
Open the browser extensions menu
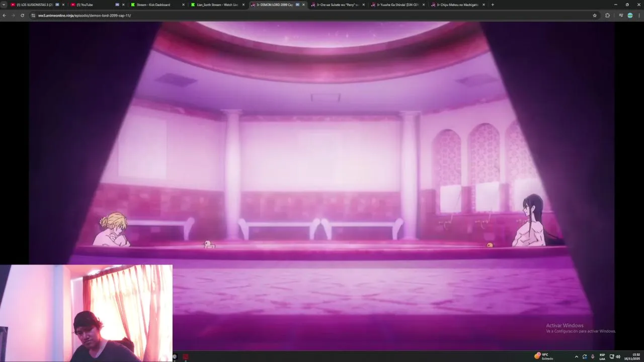coord(607,16)
